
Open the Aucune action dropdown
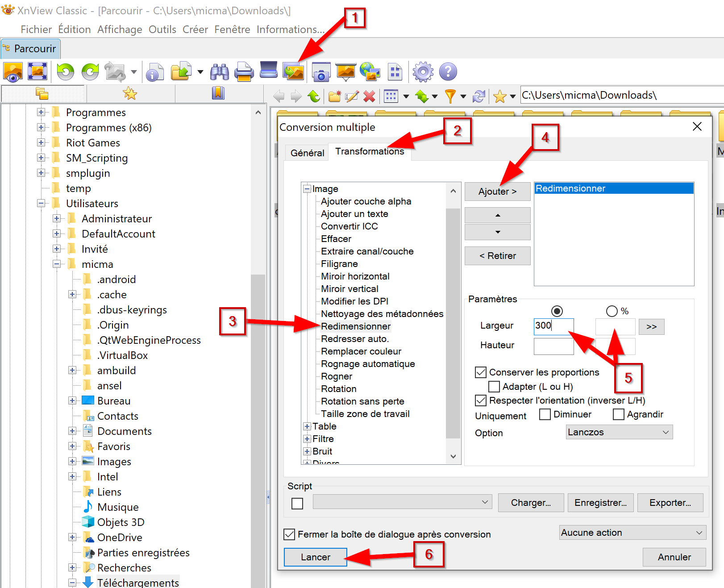tap(632, 533)
